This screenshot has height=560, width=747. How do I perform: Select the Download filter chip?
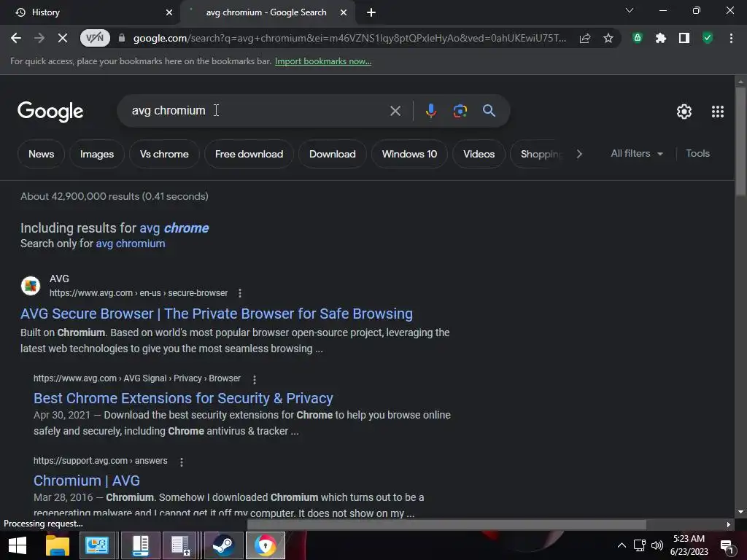click(333, 154)
